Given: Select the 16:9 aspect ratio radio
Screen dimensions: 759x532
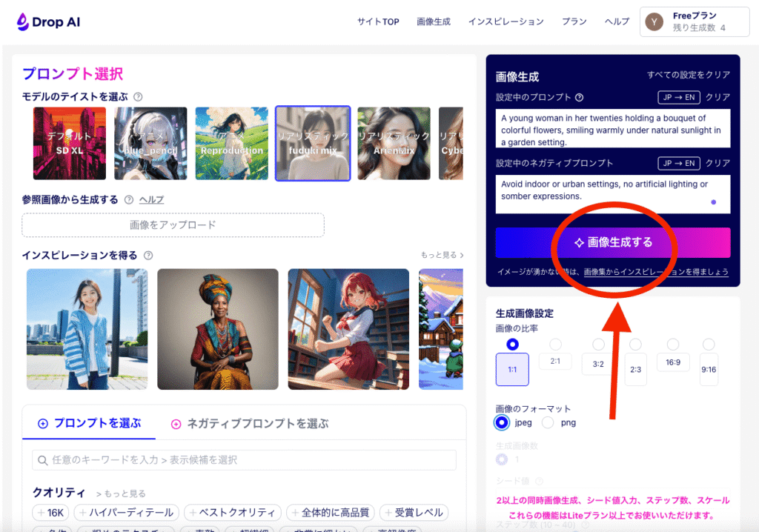Looking at the screenshot, I should [x=673, y=345].
